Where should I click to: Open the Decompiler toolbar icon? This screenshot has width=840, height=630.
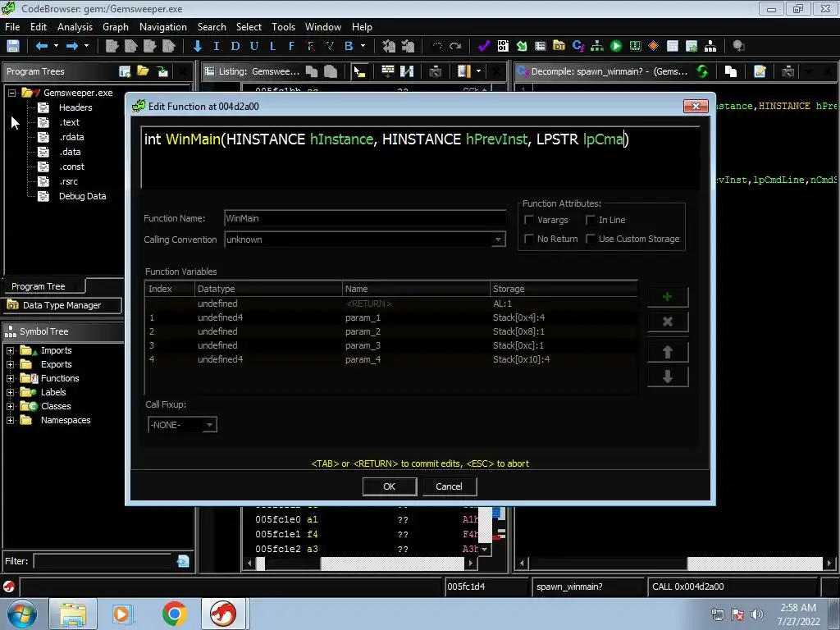click(578, 46)
